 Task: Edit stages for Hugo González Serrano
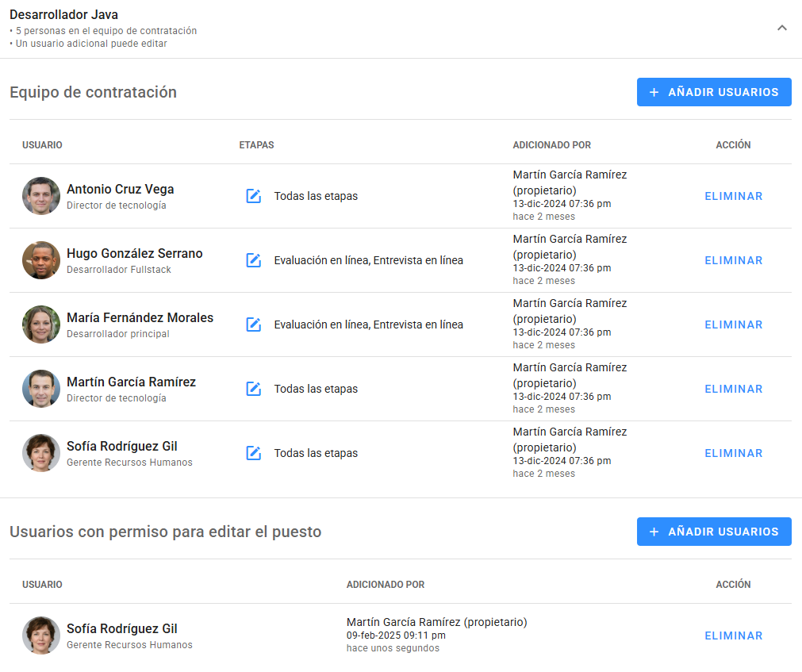[x=254, y=260]
